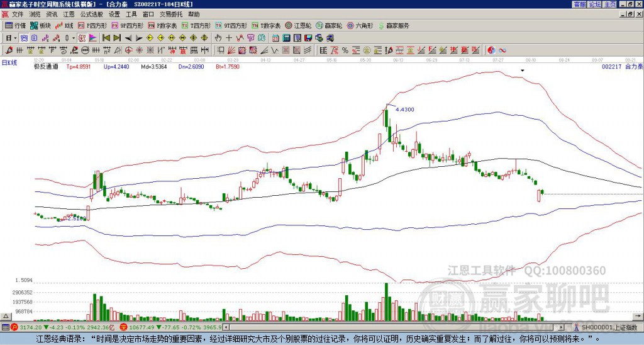Image resolution: width=644 pixels, height=345 pixels.
Task: Click the black right arrow icon
Action: 139,38
